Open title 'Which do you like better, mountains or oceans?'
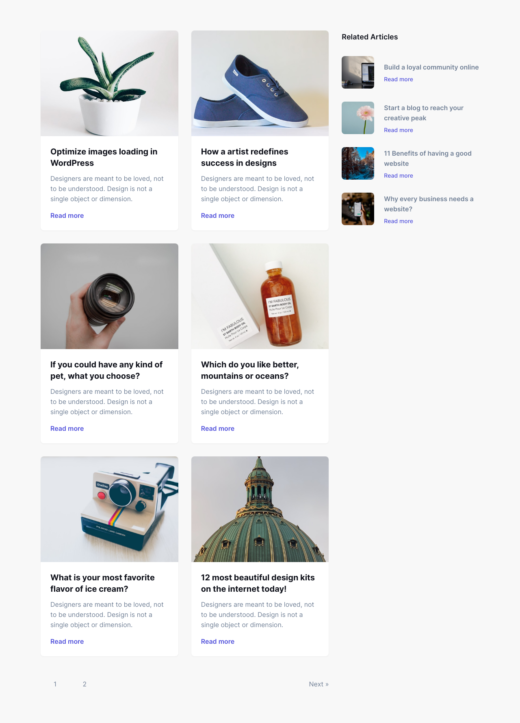Viewport: 520px width, 723px height. coord(250,370)
